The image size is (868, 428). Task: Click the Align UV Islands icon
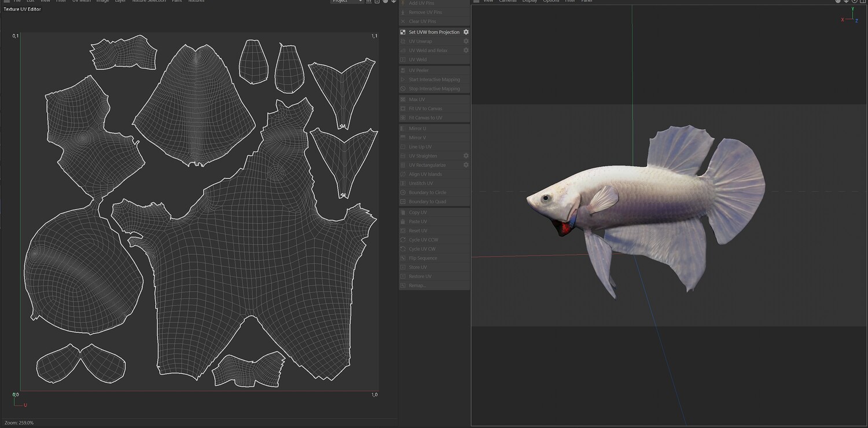tap(403, 174)
